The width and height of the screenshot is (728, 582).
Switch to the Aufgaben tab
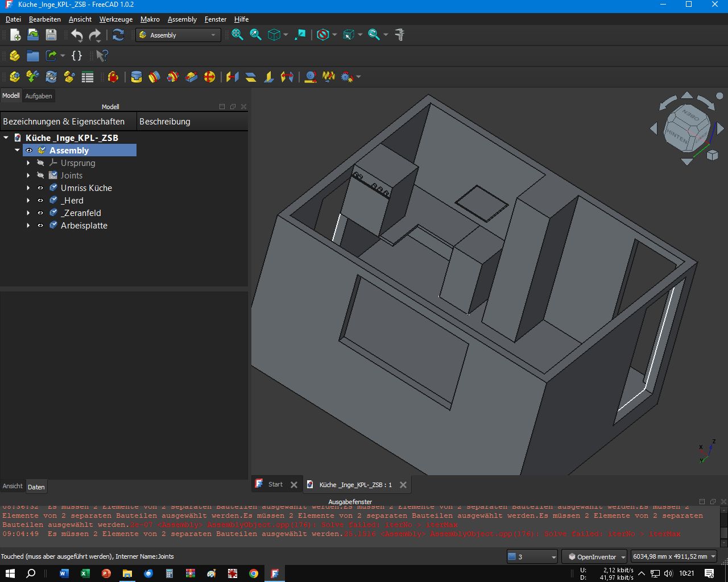tap(39, 96)
